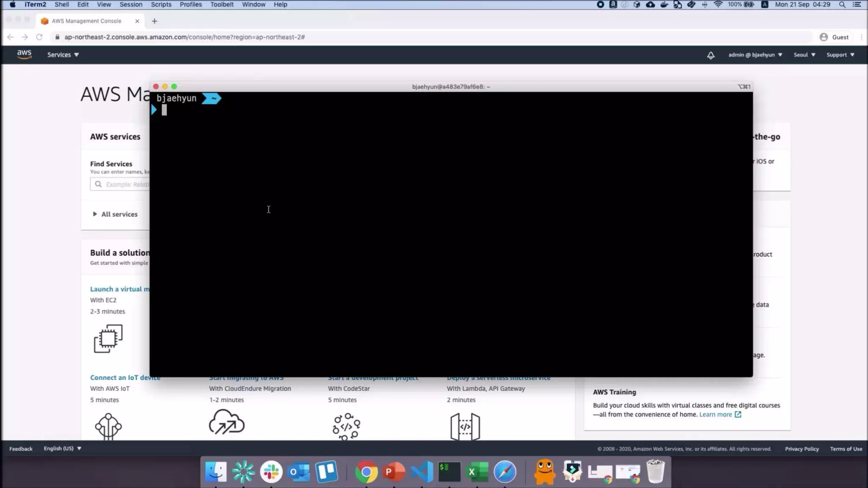Click the Launch virtual machine EC2 icon

tap(108, 338)
